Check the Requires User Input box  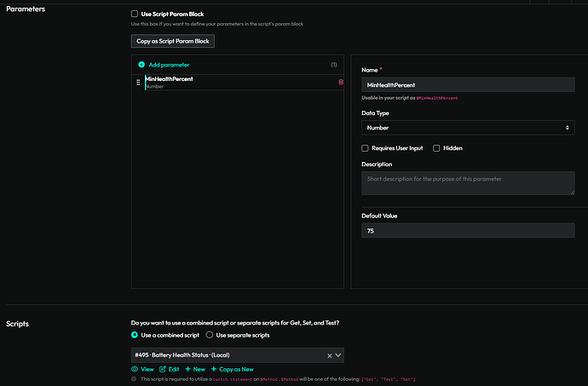point(366,147)
